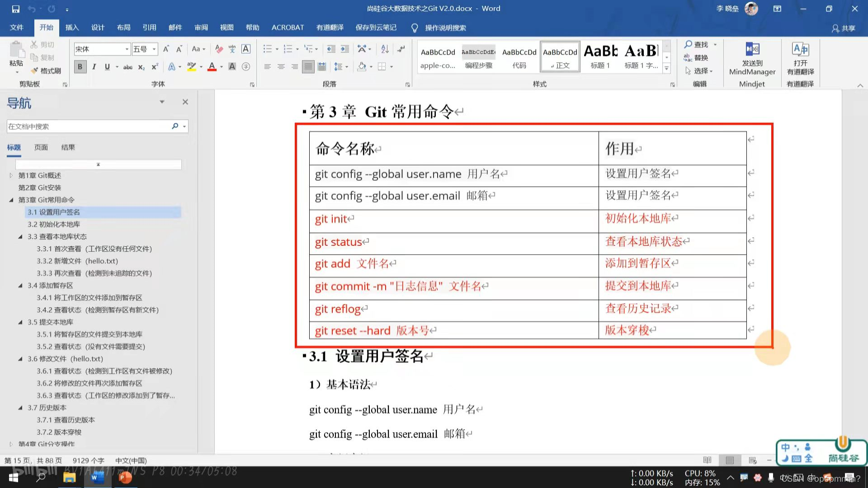The width and height of the screenshot is (868, 488).
Task: Switch navigation pane to 页面 tab
Action: 41,147
